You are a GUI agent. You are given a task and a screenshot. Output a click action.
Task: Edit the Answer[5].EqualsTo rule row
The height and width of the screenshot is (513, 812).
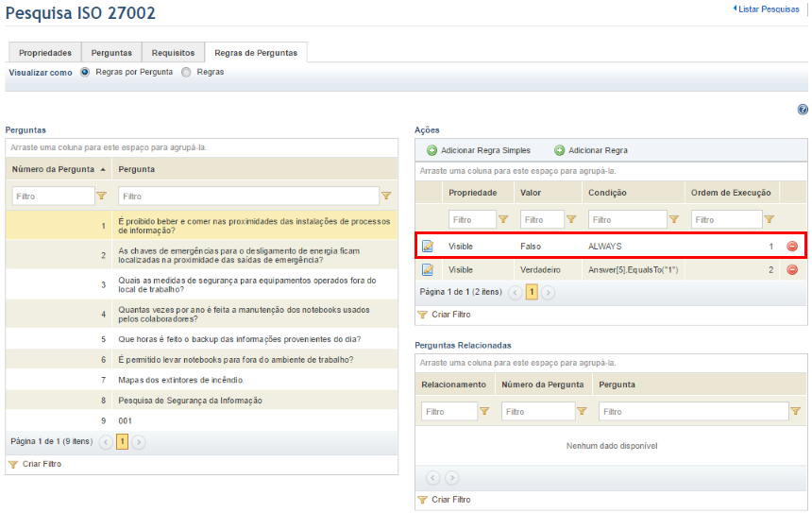click(x=428, y=269)
